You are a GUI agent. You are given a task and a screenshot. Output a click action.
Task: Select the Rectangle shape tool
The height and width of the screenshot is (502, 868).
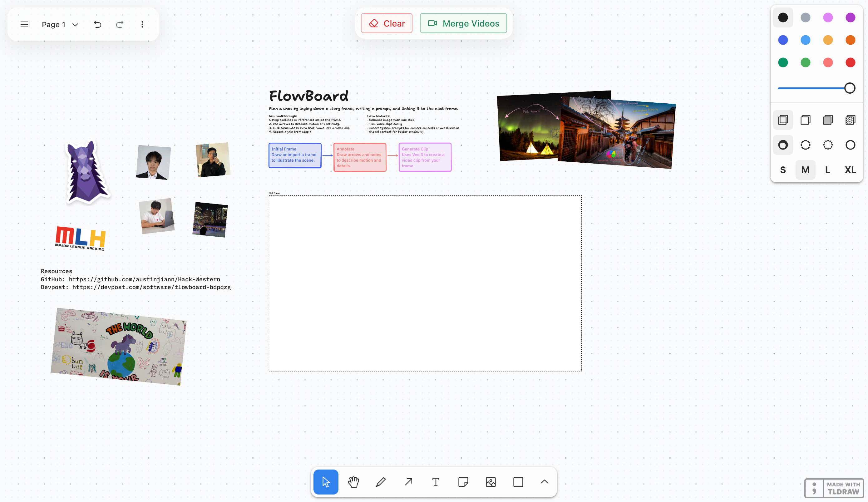pos(518,482)
